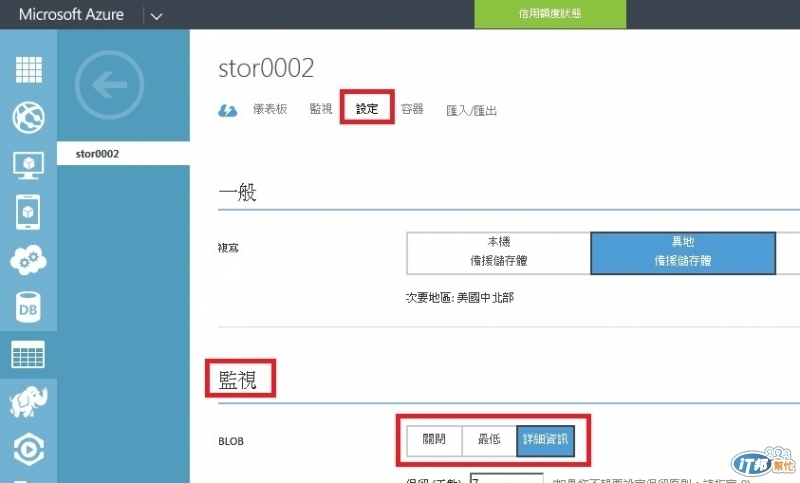The image size is (800, 483).
Task: Click the retention days input field
Action: (507, 478)
